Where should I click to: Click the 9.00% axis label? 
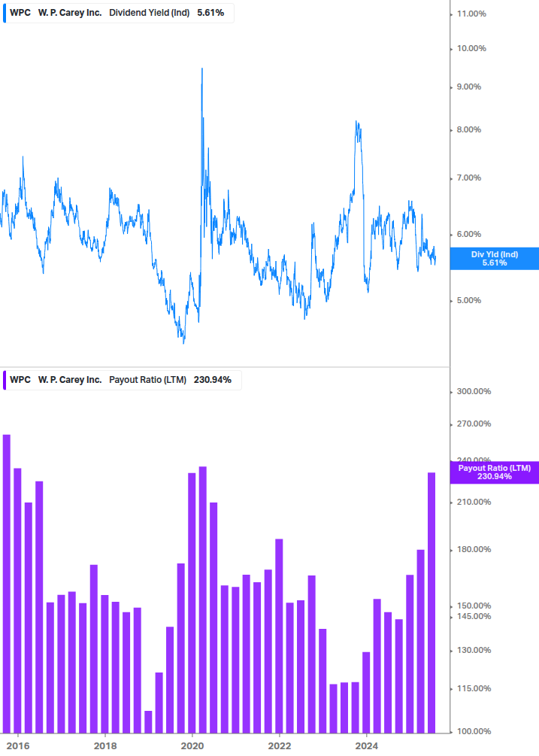tap(468, 87)
